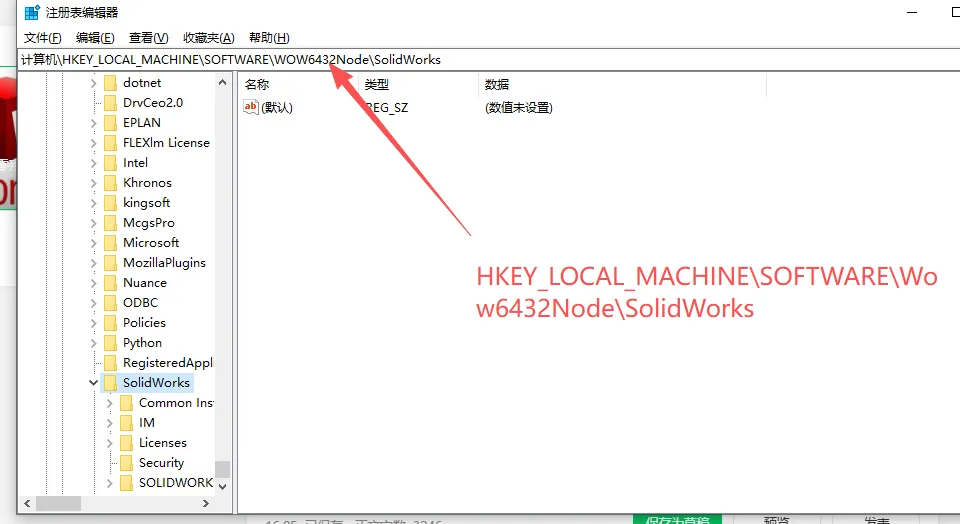Select the FLEXlm License folder icon
The width and height of the screenshot is (960, 524).
click(x=110, y=143)
